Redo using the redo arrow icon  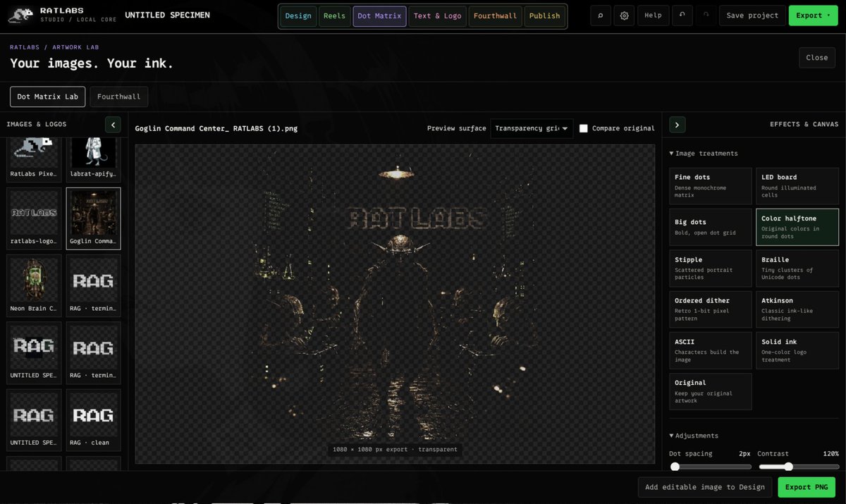coord(706,16)
